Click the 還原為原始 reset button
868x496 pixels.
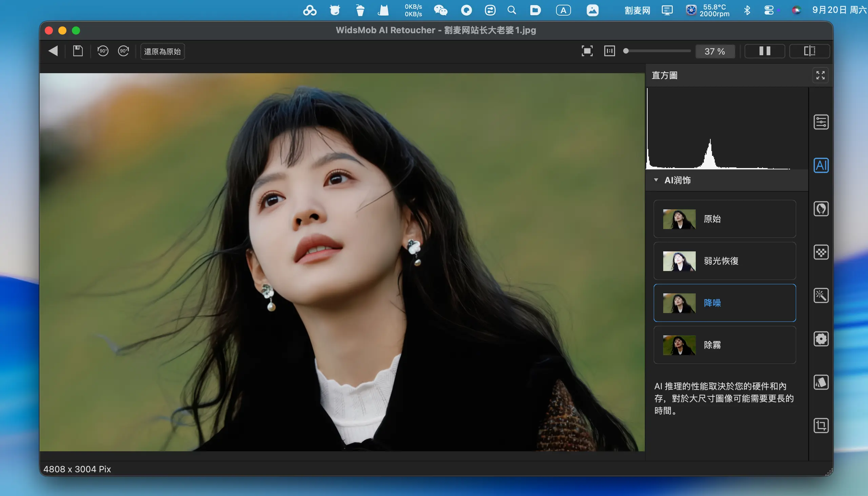coord(162,51)
